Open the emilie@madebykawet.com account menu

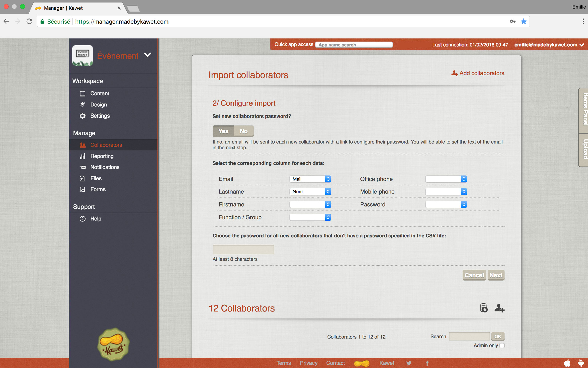click(545, 45)
